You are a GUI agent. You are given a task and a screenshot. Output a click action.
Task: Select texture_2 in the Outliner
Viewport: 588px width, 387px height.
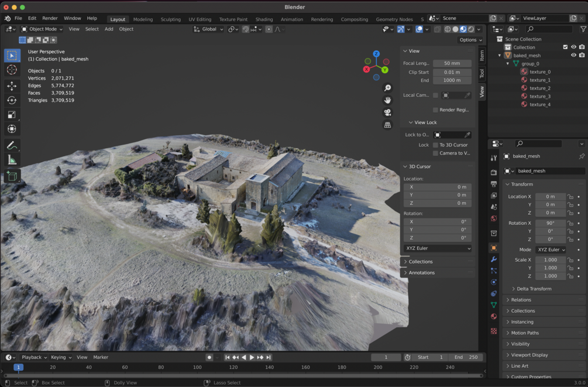(x=539, y=88)
